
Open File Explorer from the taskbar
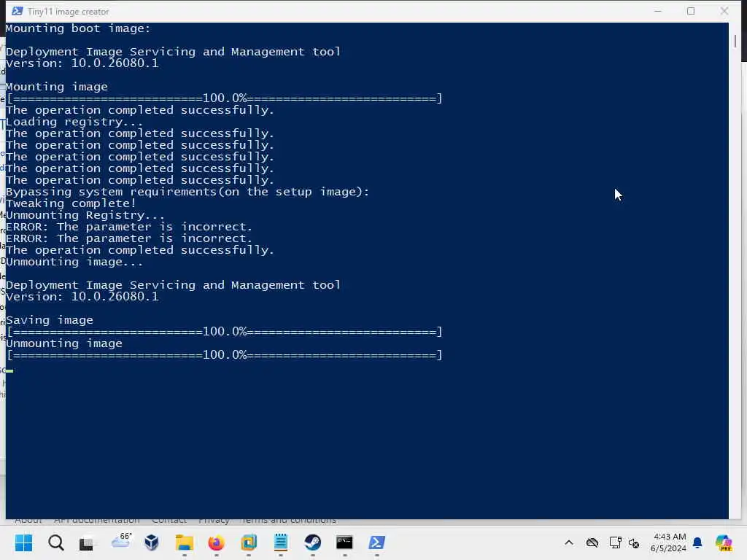coord(185,542)
